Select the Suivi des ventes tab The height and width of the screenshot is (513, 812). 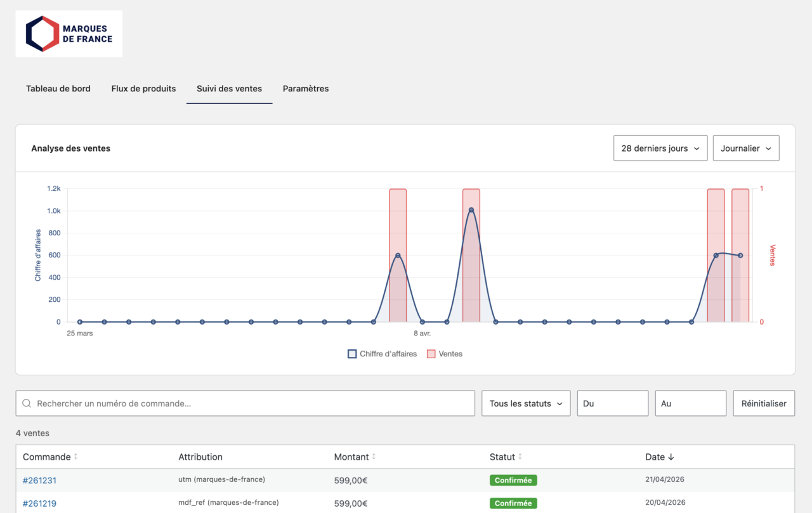click(x=229, y=89)
